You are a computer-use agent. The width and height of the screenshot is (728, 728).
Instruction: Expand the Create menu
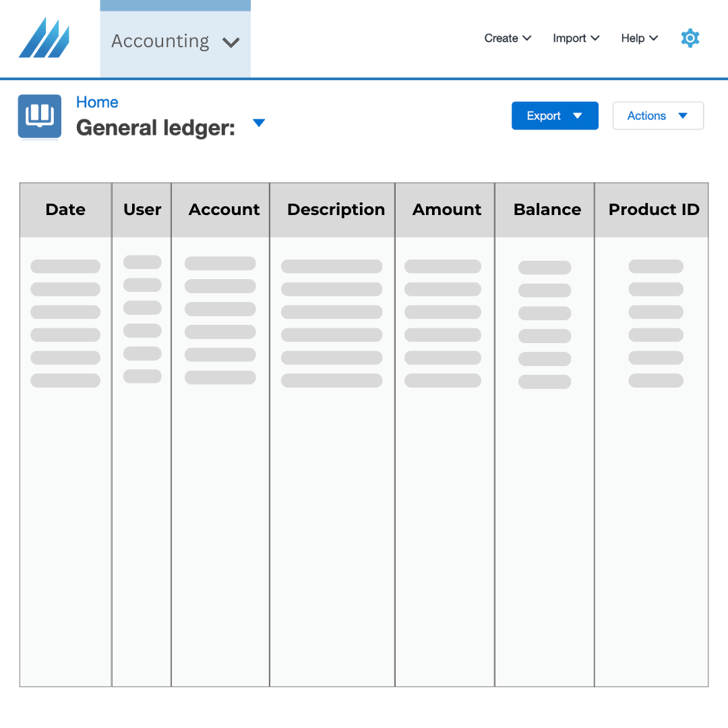click(508, 38)
